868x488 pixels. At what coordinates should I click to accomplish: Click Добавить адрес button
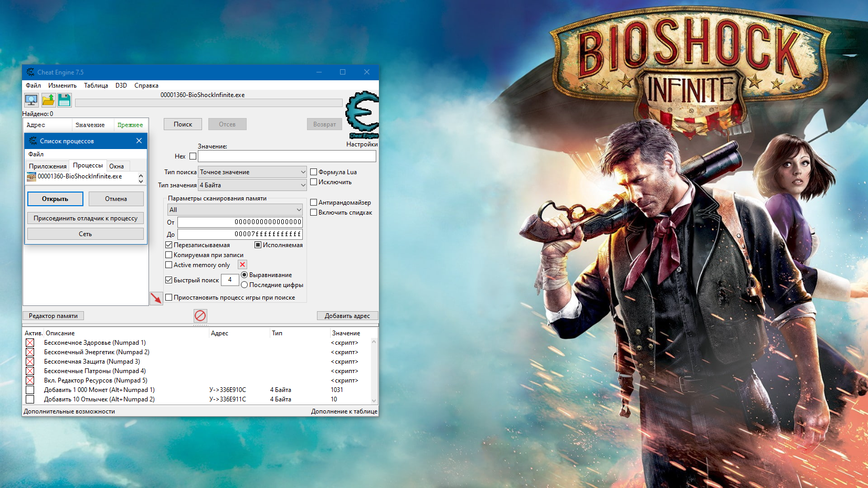point(347,316)
